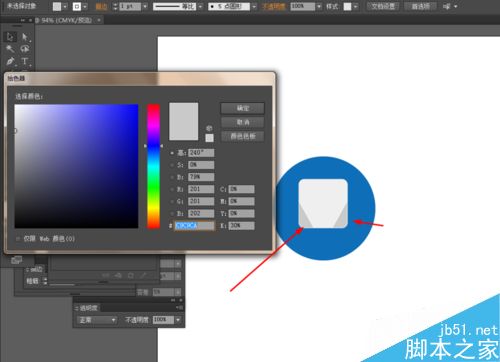Screen dimensions: 500x362
Task: Click the new color preview swatch
Action: click(x=184, y=121)
